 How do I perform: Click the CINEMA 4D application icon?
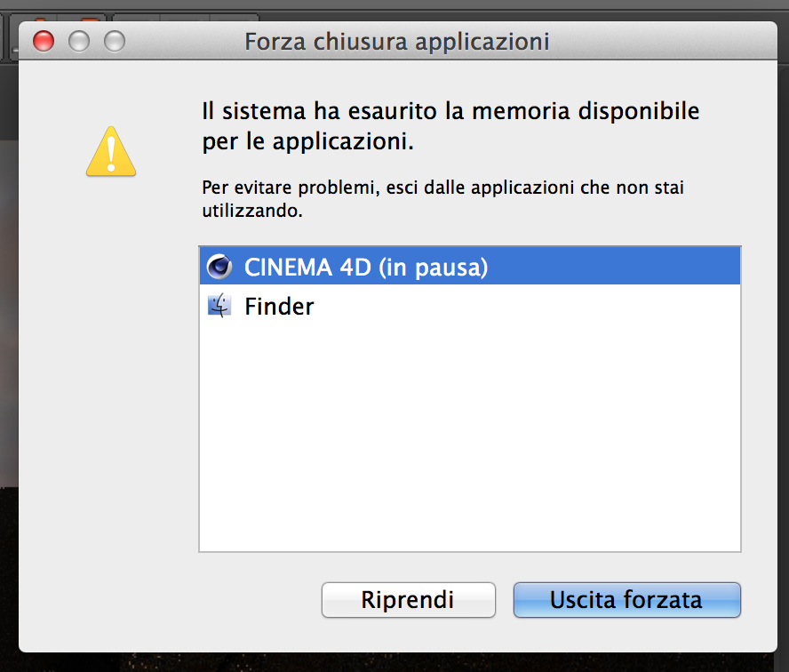tap(219, 267)
